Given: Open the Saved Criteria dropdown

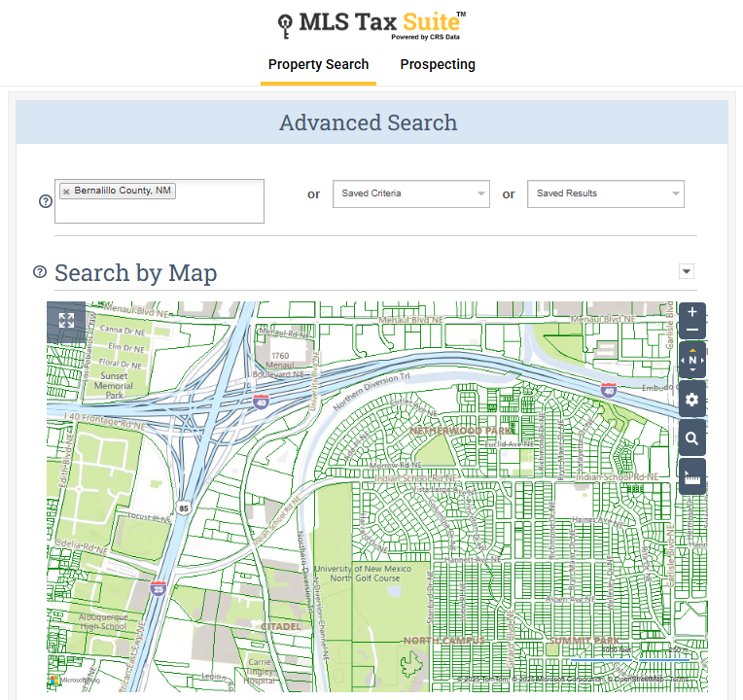Looking at the screenshot, I should 410,193.
